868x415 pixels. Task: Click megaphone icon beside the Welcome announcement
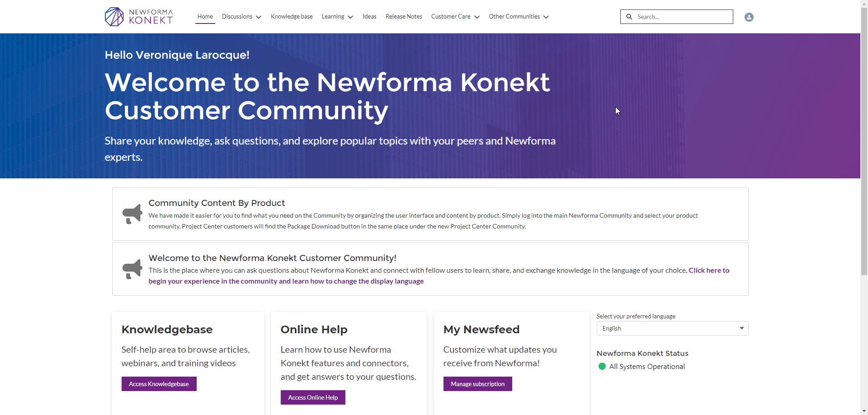pos(132,269)
